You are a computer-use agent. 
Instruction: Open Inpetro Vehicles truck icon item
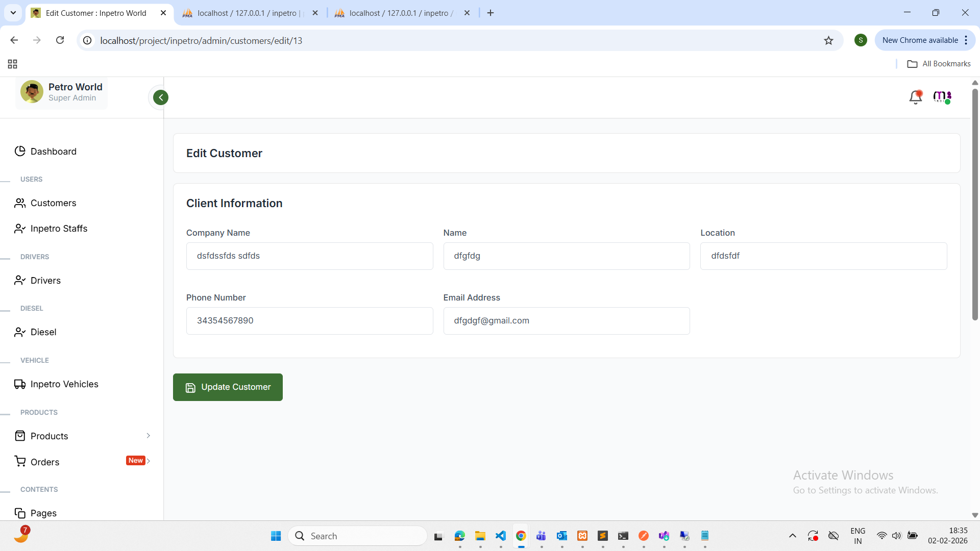[20, 384]
